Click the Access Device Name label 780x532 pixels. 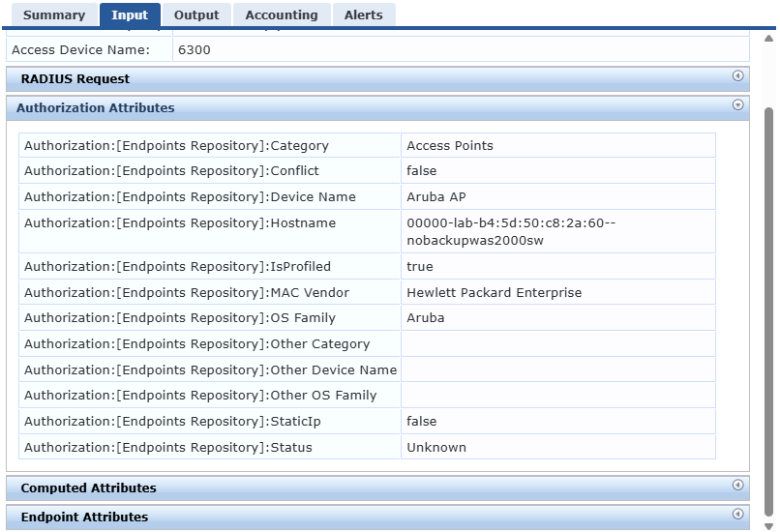click(x=80, y=50)
